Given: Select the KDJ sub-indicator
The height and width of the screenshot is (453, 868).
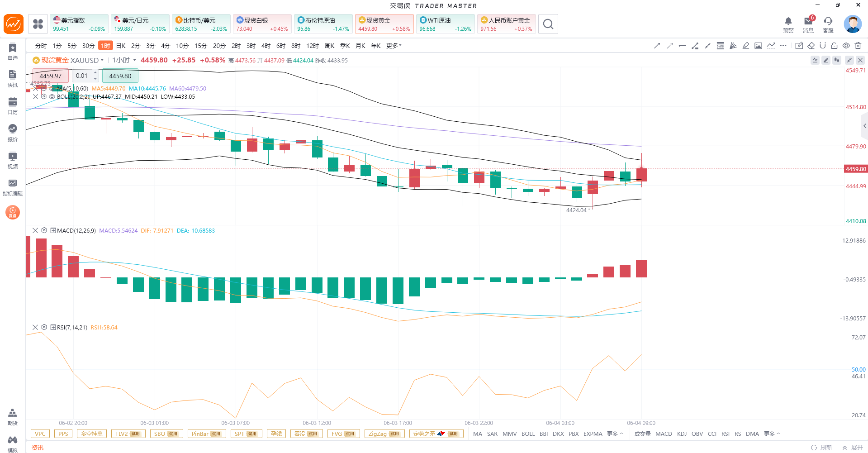Looking at the screenshot, I should tap(682, 434).
